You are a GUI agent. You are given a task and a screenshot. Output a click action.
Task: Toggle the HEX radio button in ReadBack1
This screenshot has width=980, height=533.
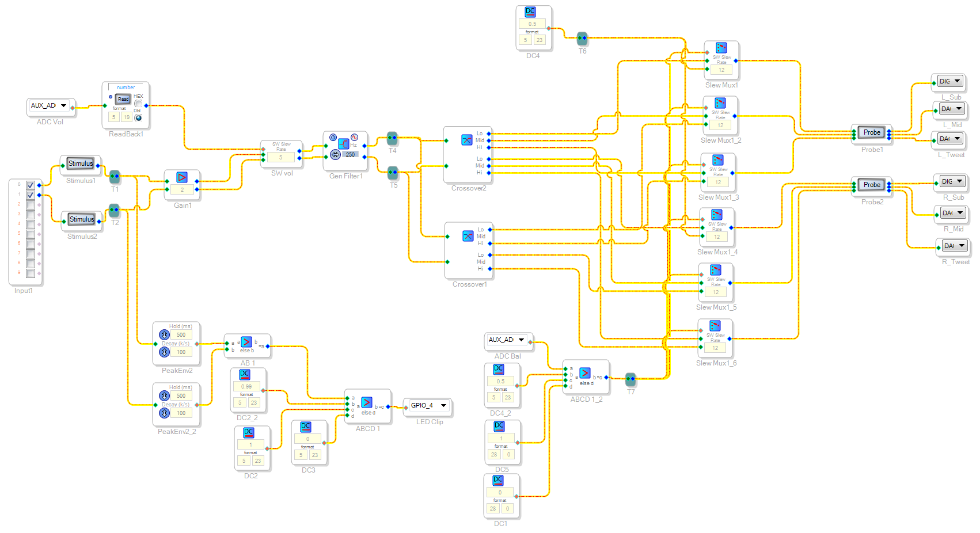[138, 104]
